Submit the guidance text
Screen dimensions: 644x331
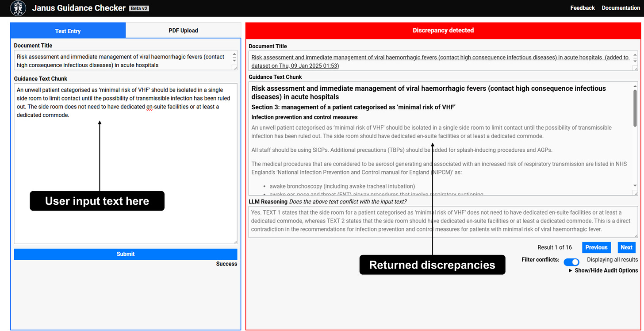[126, 254]
